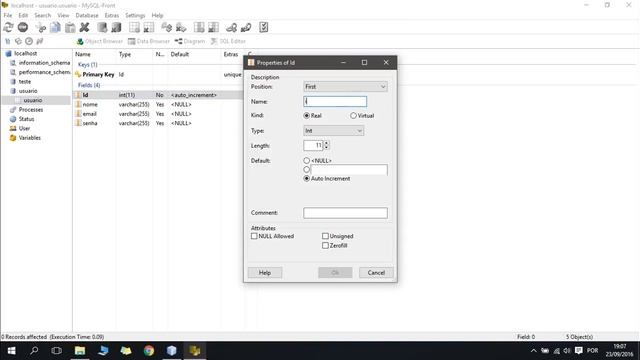Screen dimensions: 640x360
Task: Select information_schema database in tree
Action: point(44,63)
